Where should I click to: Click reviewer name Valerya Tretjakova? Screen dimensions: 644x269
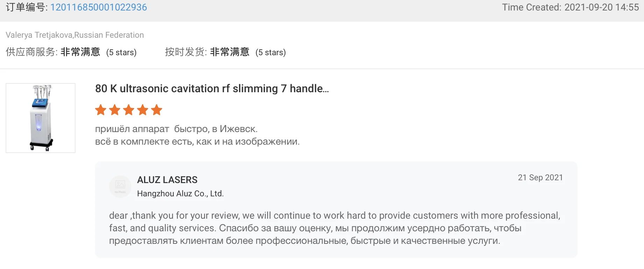coord(39,35)
